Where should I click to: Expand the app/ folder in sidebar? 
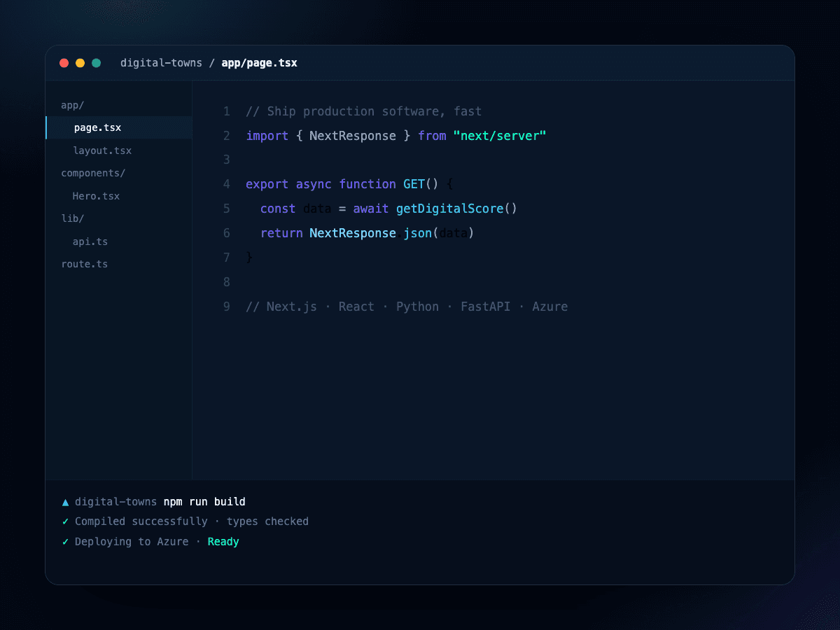[x=72, y=106]
